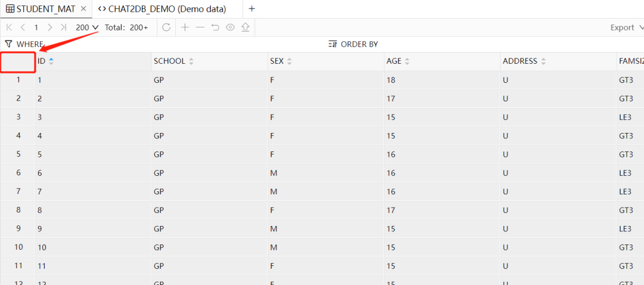Click the WHERE filter button
This screenshot has width=644, height=285.
pos(24,44)
